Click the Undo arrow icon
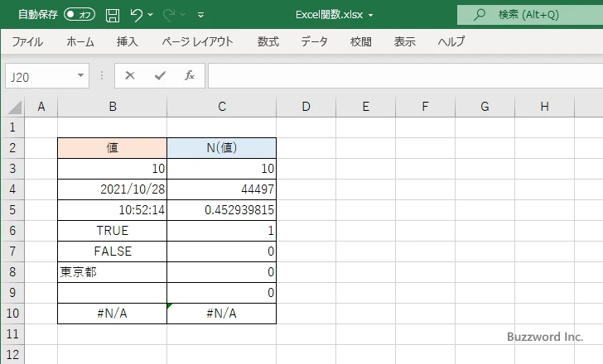 coord(137,14)
